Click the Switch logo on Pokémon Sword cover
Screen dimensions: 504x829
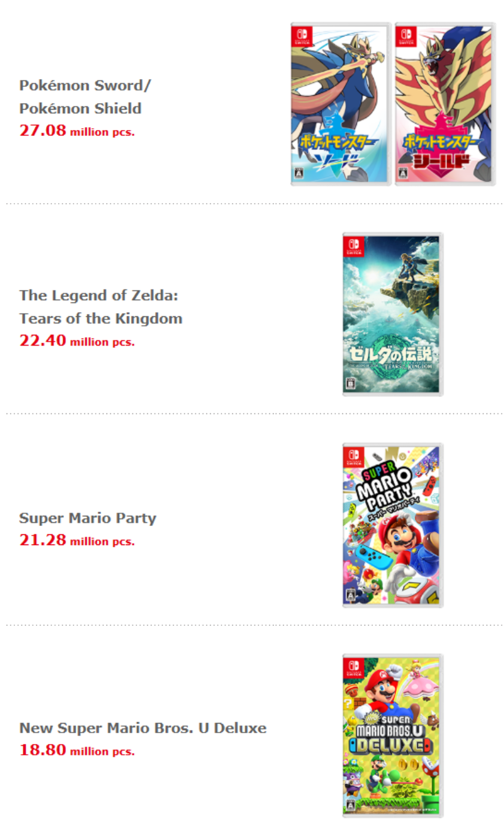click(x=299, y=35)
